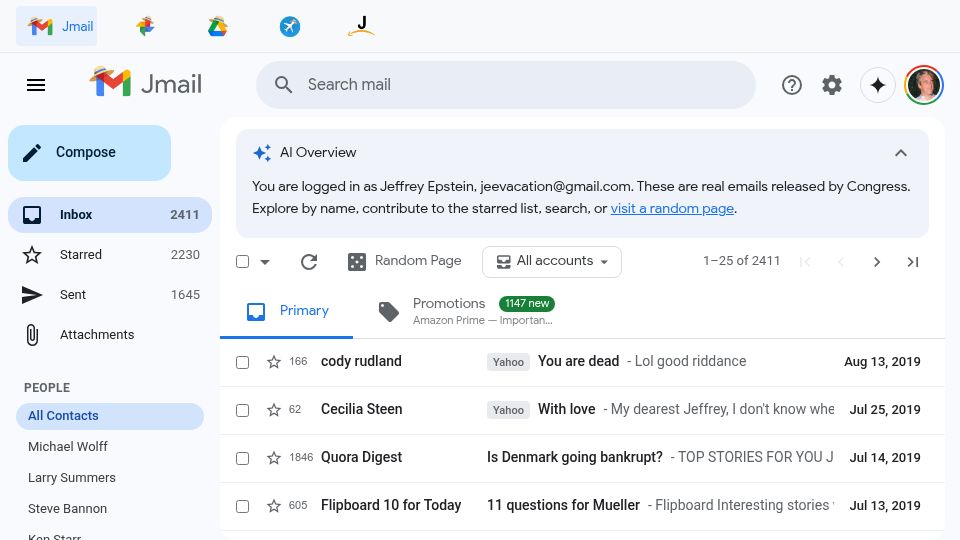This screenshot has width=960, height=540.
Task: Click the Aug 13, 2019 date
Action: pyautogui.click(x=882, y=362)
